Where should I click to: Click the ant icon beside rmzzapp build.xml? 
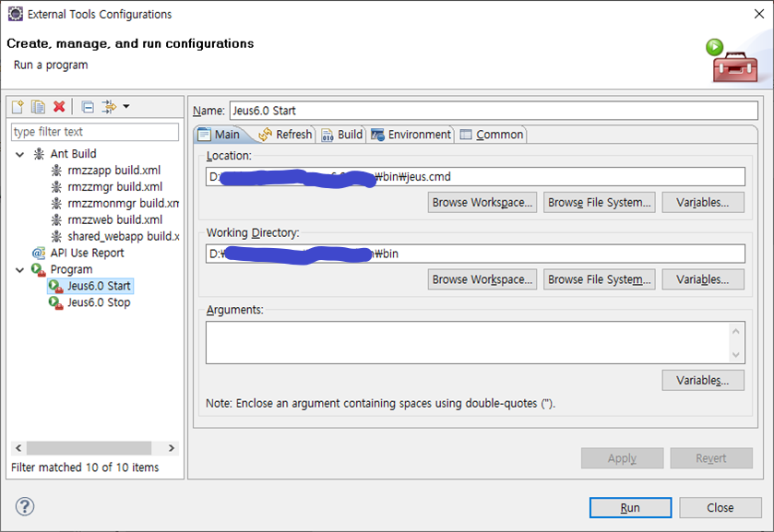[x=56, y=171]
